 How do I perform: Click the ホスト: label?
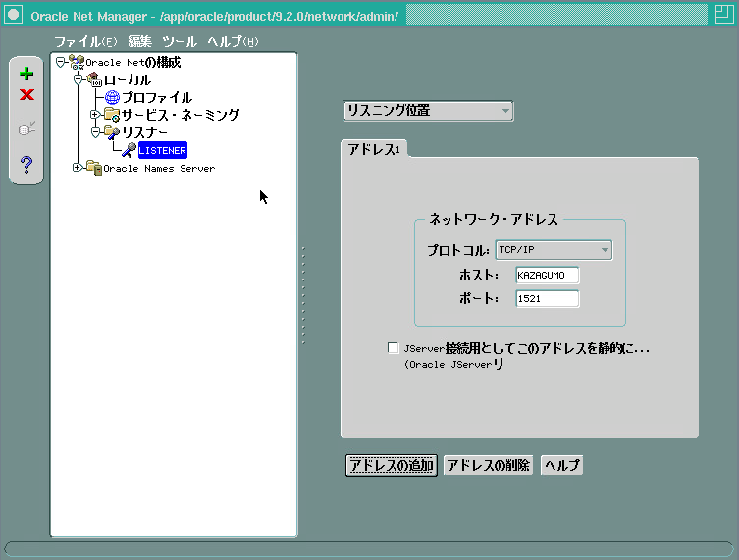[x=479, y=275]
